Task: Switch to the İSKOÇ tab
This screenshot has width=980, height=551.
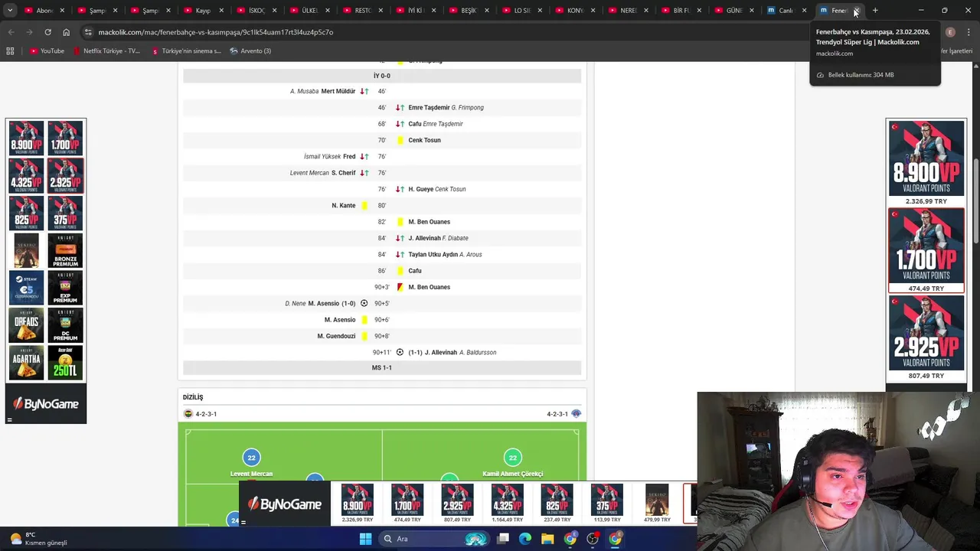Action: coord(256,11)
